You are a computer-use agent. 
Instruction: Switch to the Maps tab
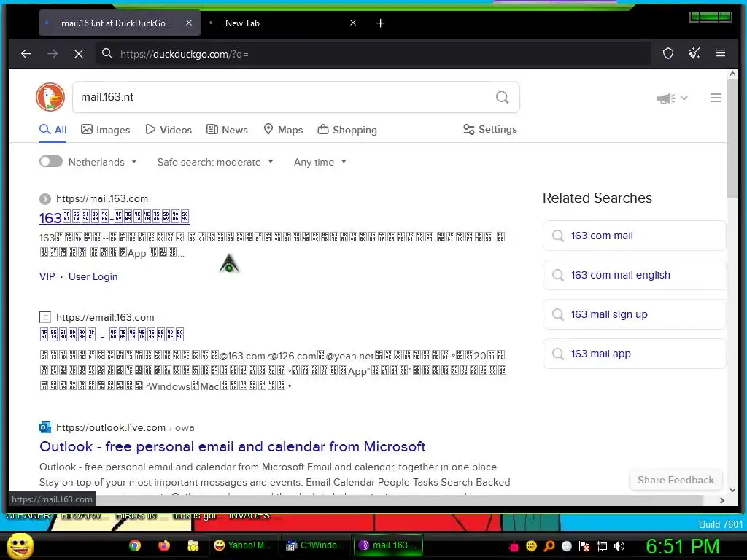pyautogui.click(x=283, y=130)
